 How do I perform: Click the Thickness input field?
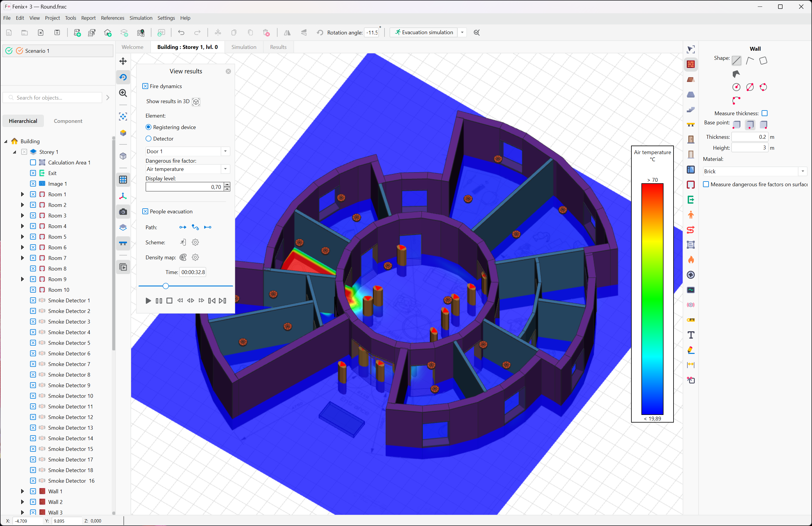click(749, 137)
